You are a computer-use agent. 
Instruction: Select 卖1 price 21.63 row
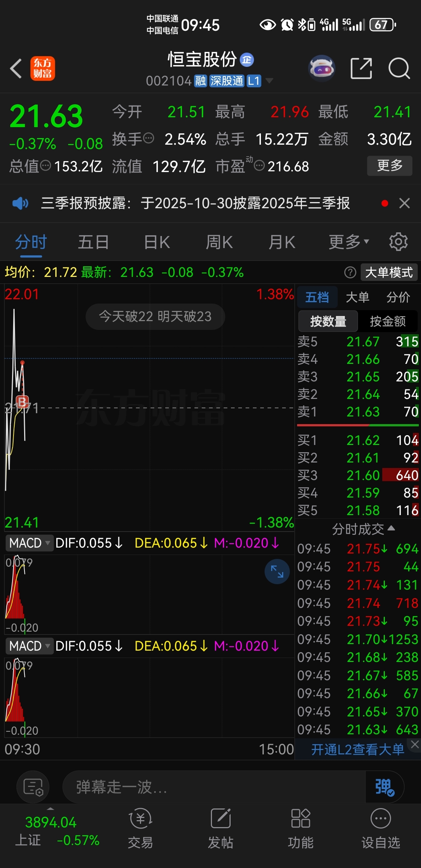point(358,412)
